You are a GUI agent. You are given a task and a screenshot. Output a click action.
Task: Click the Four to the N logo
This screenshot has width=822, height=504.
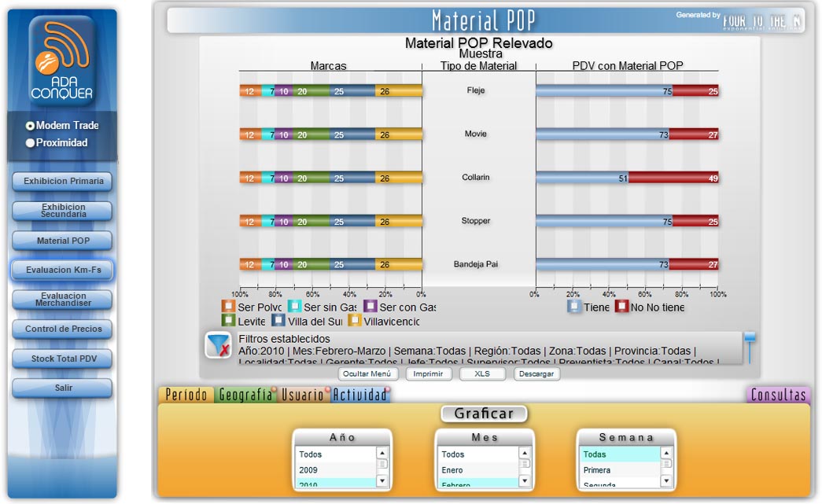[761, 21]
